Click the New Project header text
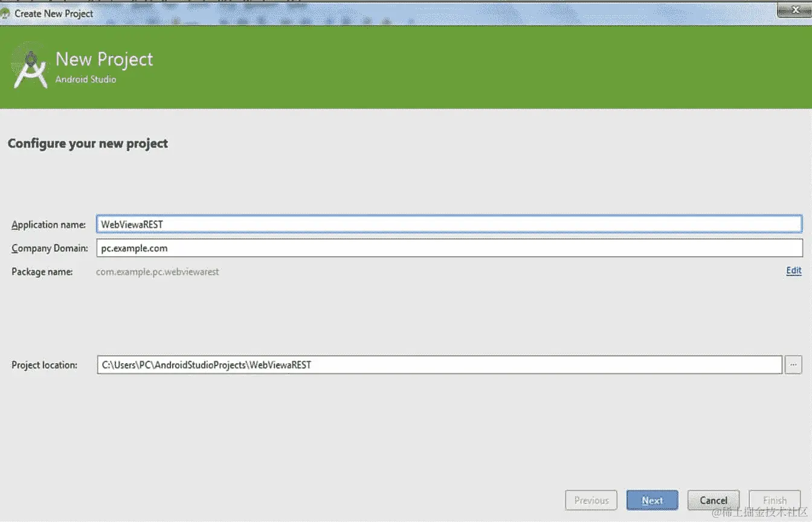 pyautogui.click(x=103, y=59)
